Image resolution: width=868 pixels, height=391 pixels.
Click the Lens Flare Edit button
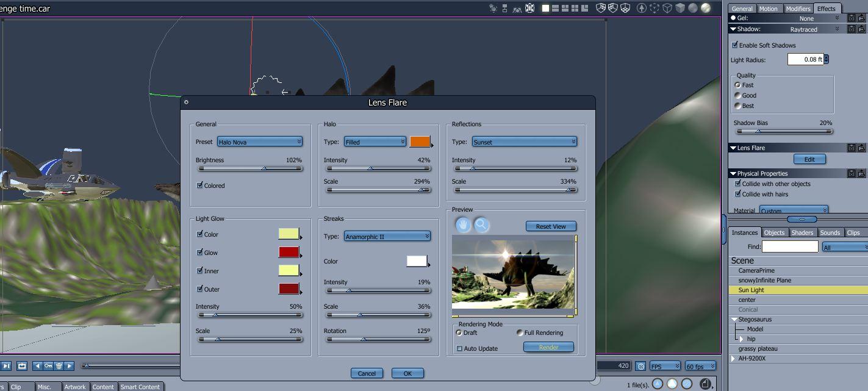click(809, 159)
